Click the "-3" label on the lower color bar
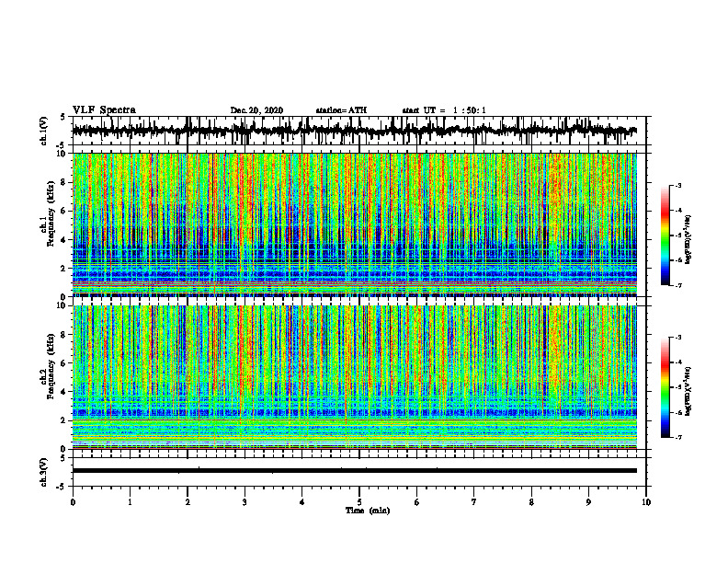The width and height of the screenshot is (728, 563). (677, 338)
